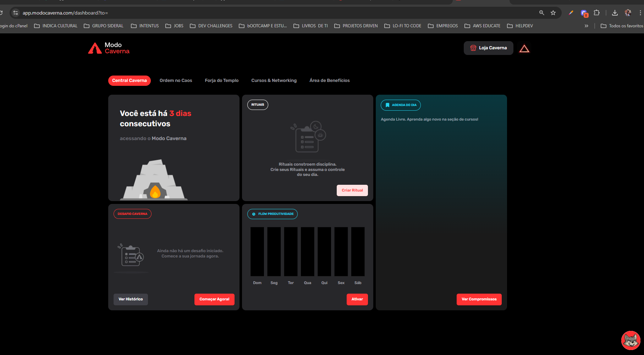Open the Chrome three-dot menu

640,13
